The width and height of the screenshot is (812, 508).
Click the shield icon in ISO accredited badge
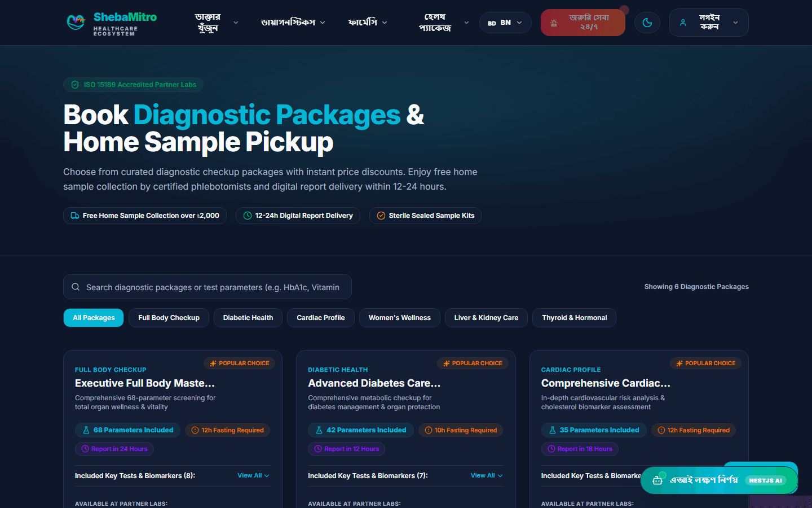tap(75, 85)
